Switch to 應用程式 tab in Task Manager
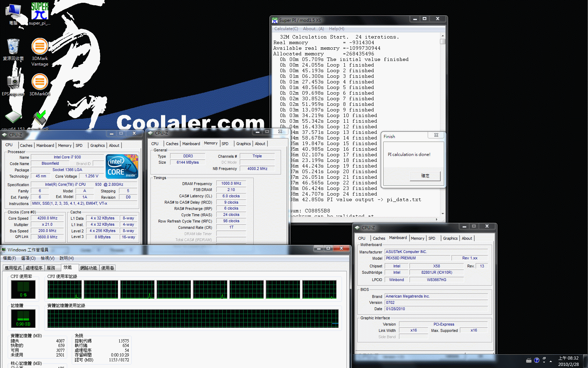This screenshot has height=368, width=588. [13, 268]
